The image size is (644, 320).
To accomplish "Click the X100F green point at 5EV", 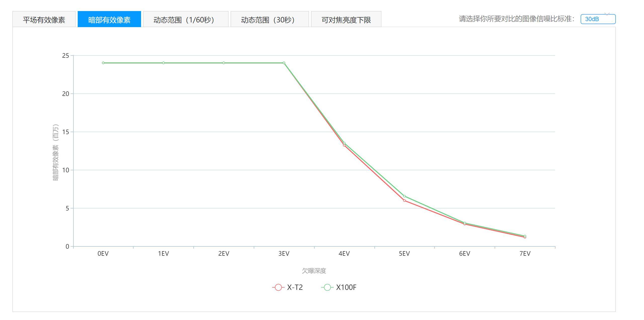I will (404, 196).
